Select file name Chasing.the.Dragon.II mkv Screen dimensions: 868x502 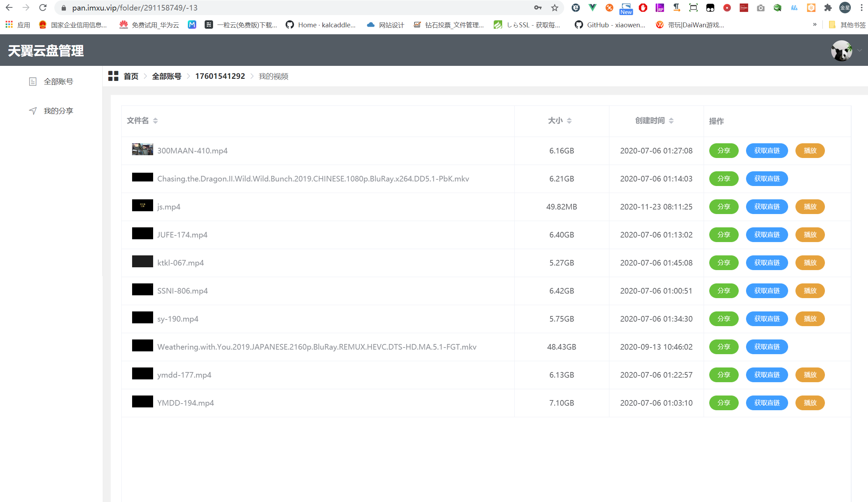click(x=313, y=179)
